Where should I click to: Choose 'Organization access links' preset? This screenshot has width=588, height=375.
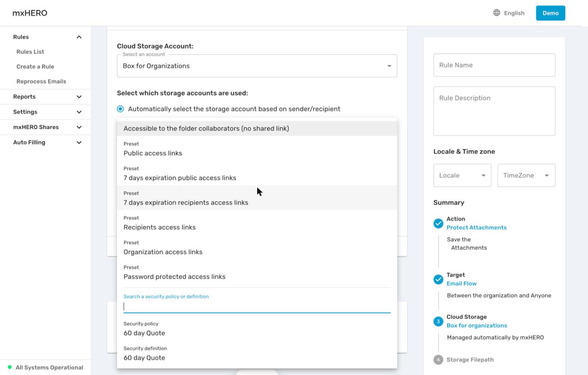coord(257,247)
